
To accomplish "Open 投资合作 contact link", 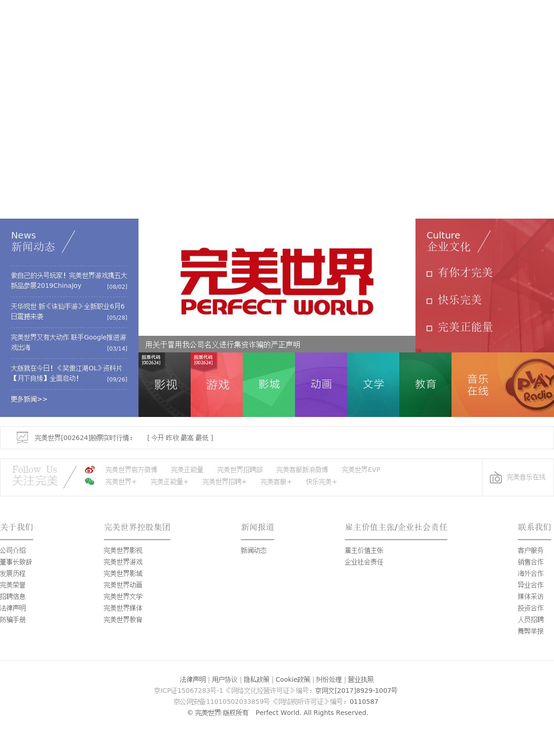I will coord(531,608).
